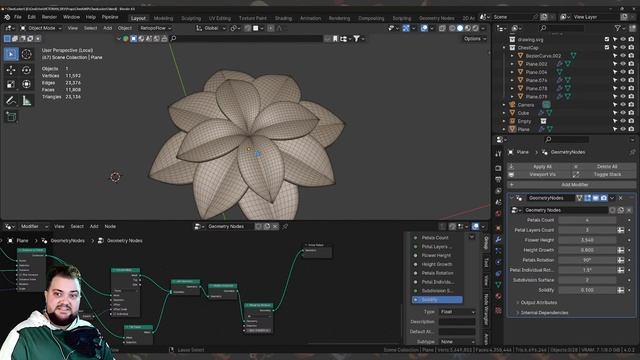Viewport: 640px width, 360px height.
Task: Select the Rotate tool
Action: pyautogui.click(x=27, y=70)
